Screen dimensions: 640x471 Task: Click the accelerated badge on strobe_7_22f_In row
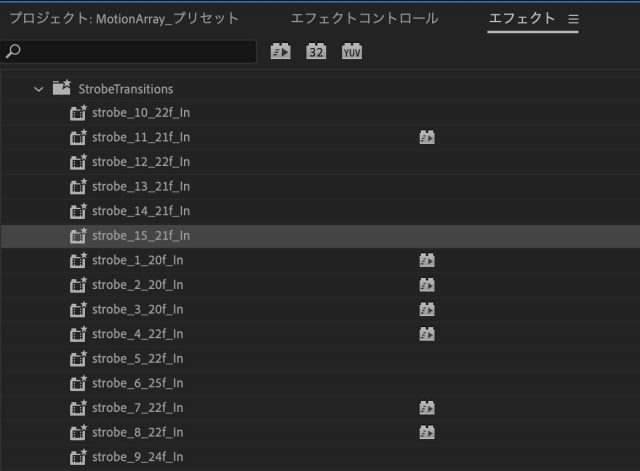(x=427, y=408)
